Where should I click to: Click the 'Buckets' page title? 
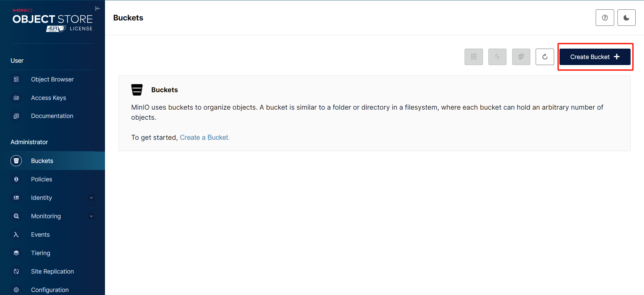click(x=128, y=18)
